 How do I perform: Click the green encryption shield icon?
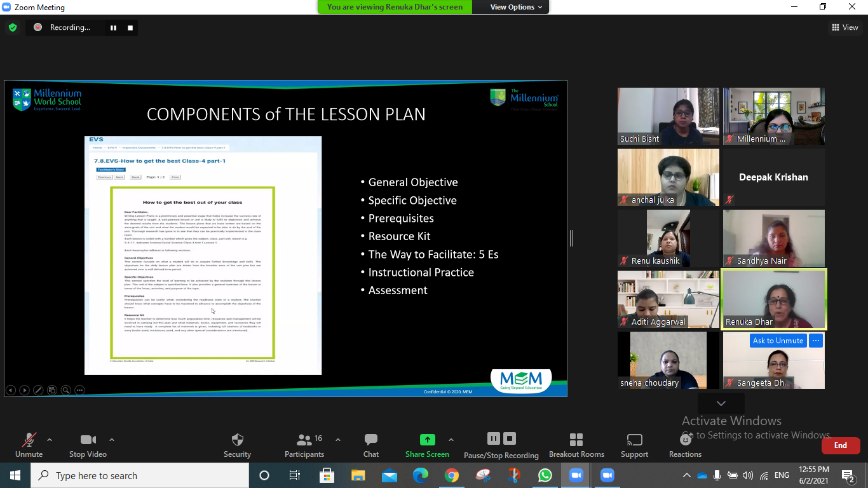point(12,27)
